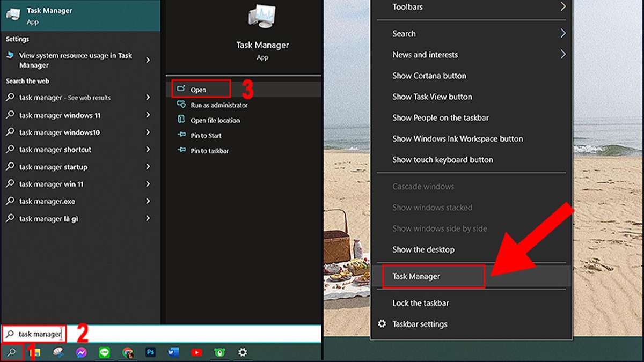This screenshot has width=644, height=362.
Task: Open Messenger from the taskbar
Action: [x=82, y=352]
